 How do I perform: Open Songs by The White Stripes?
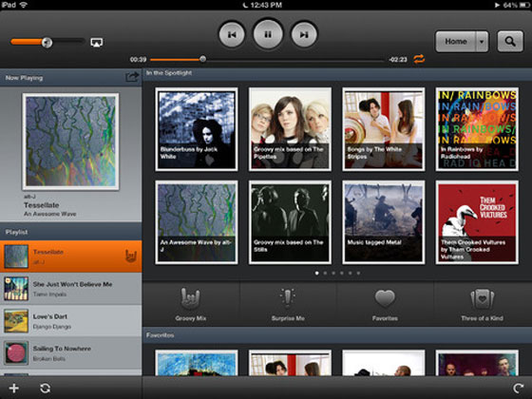click(x=384, y=129)
